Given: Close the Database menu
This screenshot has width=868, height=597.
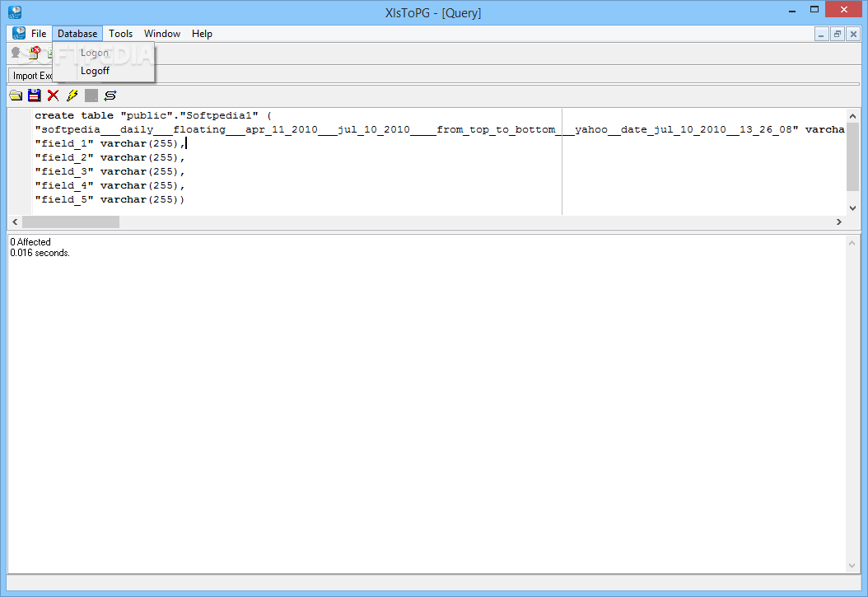Looking at the screenshot, I should click(x=77, y=34).
